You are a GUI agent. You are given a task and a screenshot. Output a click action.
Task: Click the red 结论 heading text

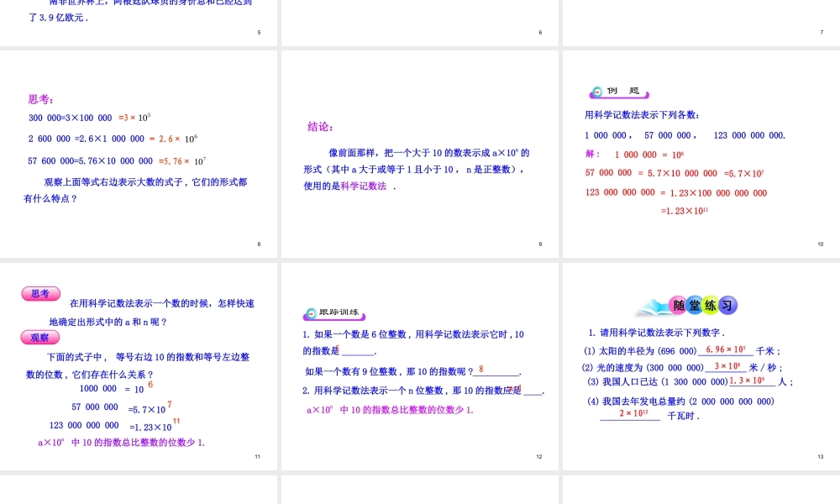click(x=318, y=128)
